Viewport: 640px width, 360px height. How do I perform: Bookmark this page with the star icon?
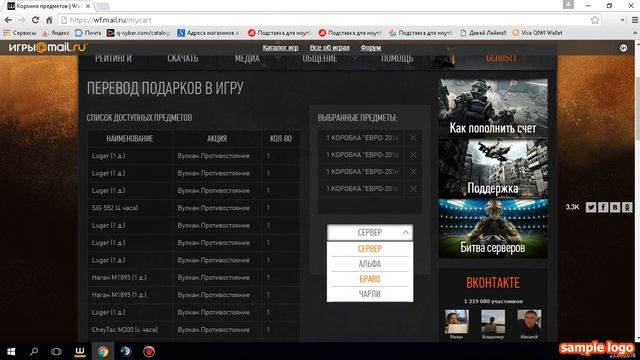click(595, 20)
